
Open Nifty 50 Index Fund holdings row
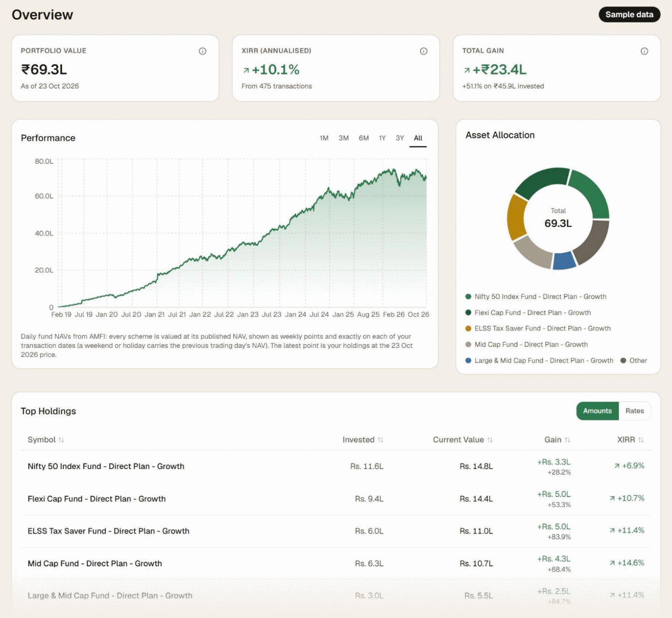coord(336,466)
